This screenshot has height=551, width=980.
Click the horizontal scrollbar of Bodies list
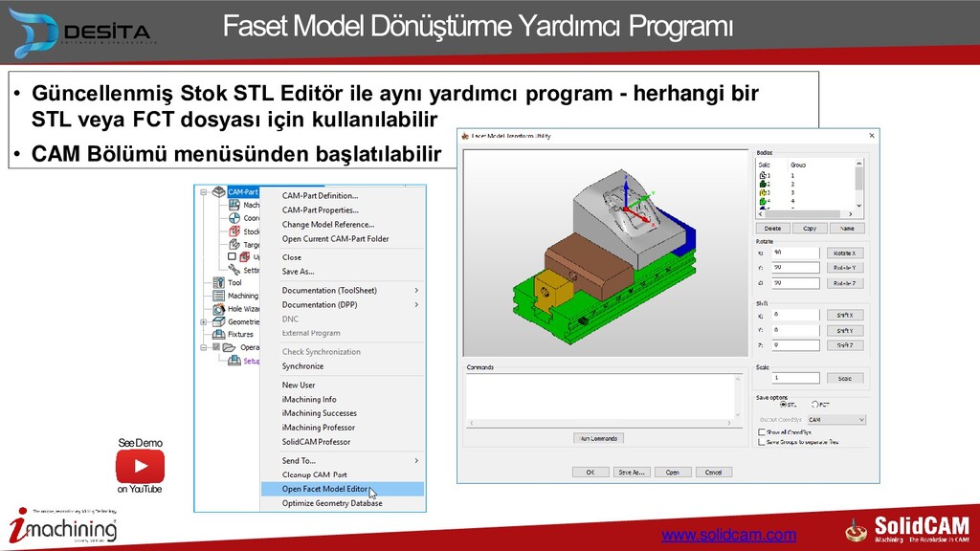point(806,214)
